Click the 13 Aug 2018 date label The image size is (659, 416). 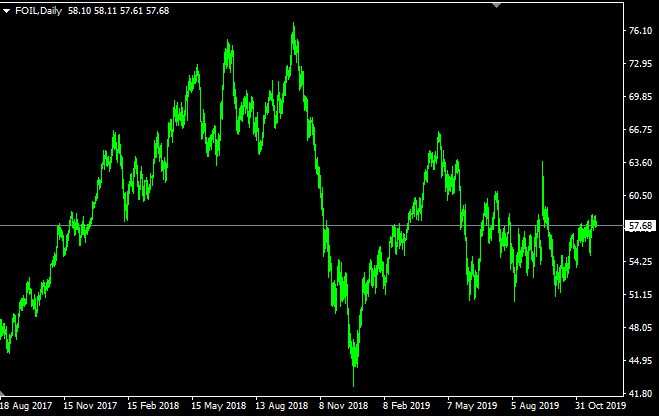tap(282, 406)
